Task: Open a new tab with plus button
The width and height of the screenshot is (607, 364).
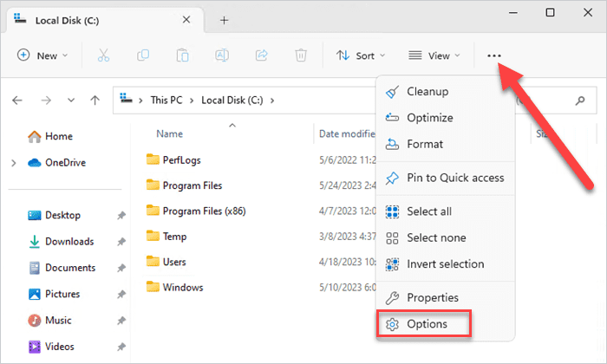Action: click(224, 20)
